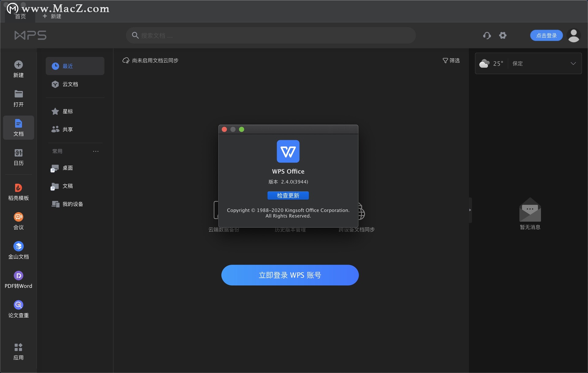
Task: Collapse the right message panel arrow
Action: point(470,210)
